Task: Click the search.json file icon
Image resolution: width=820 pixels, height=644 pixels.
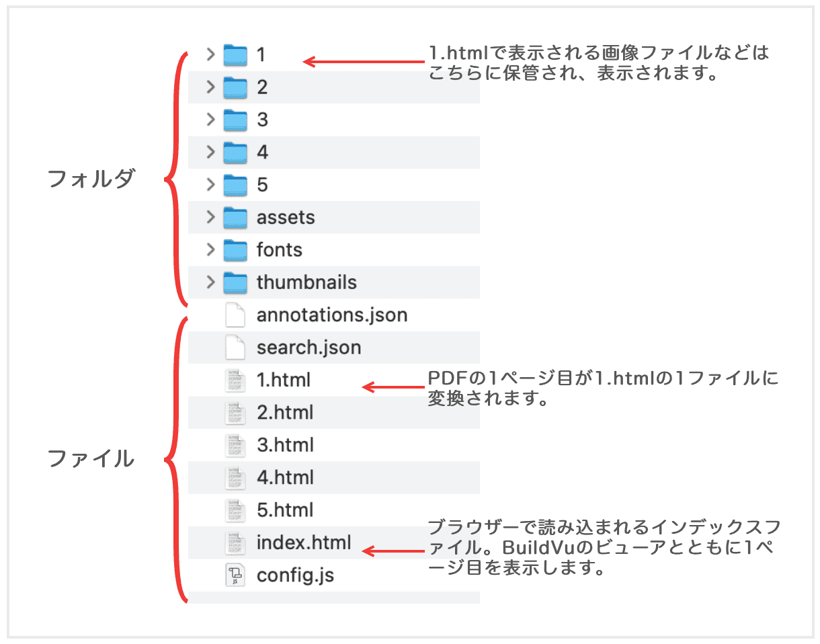Action: [x=235, y=347]
